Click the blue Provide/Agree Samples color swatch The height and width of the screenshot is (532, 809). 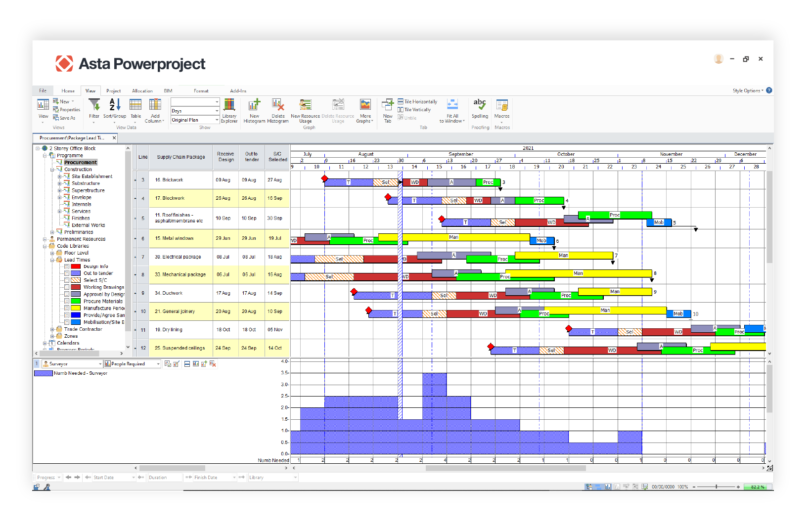76,315
